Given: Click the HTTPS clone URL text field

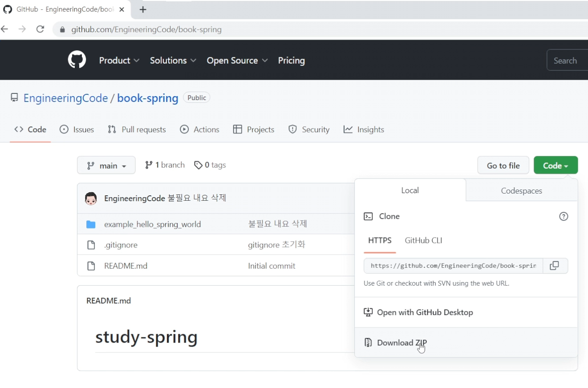Looking at the screenshot, I should [x=454, y=266].
